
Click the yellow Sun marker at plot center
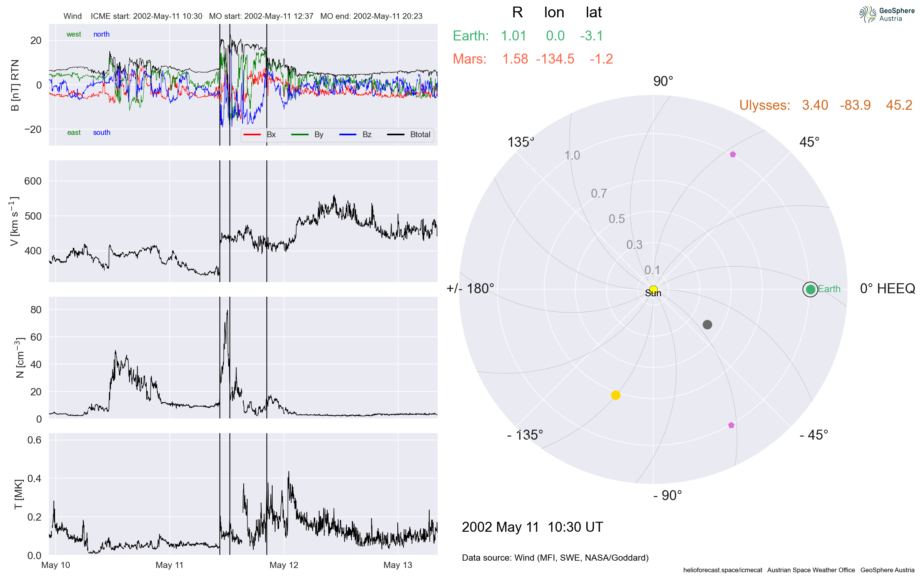point(653,289)
